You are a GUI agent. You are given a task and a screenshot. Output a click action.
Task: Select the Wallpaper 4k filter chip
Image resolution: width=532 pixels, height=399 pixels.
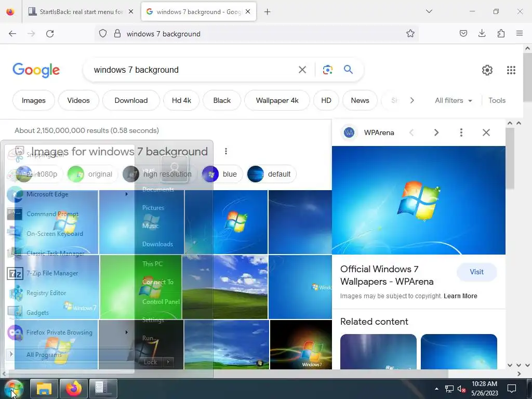coord(277,100)
